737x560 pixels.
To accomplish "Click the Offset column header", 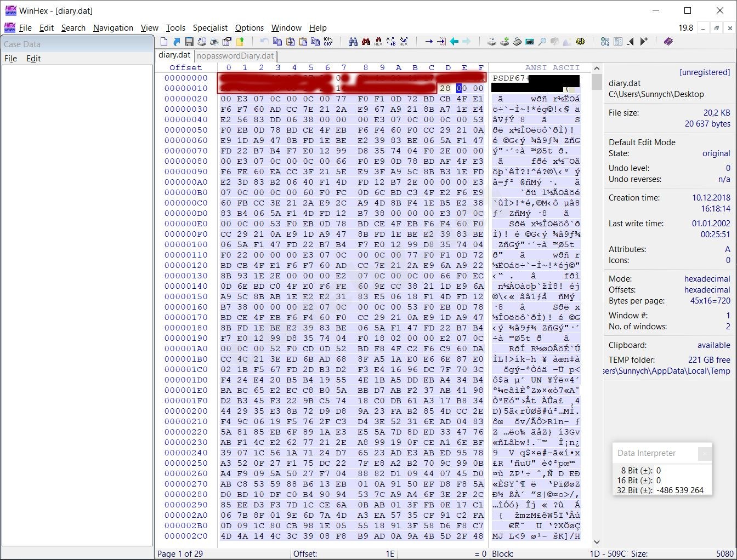I will pyautogui.click(x=185, y=68).
